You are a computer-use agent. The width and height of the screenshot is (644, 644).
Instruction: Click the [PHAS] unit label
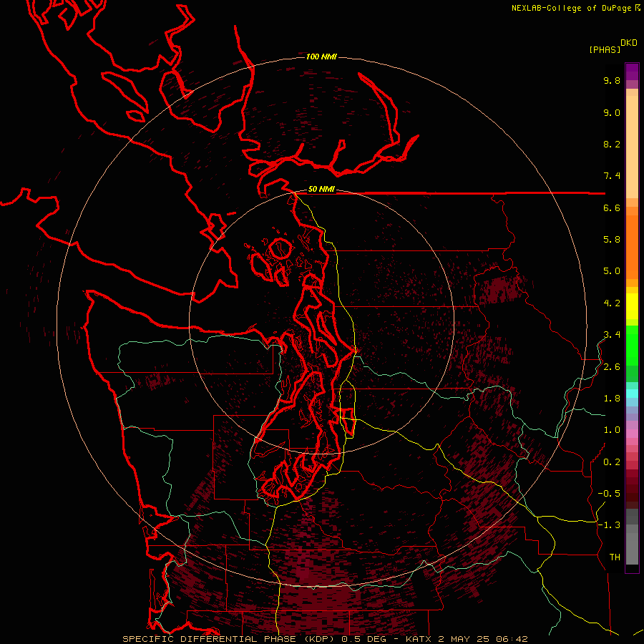605,49
